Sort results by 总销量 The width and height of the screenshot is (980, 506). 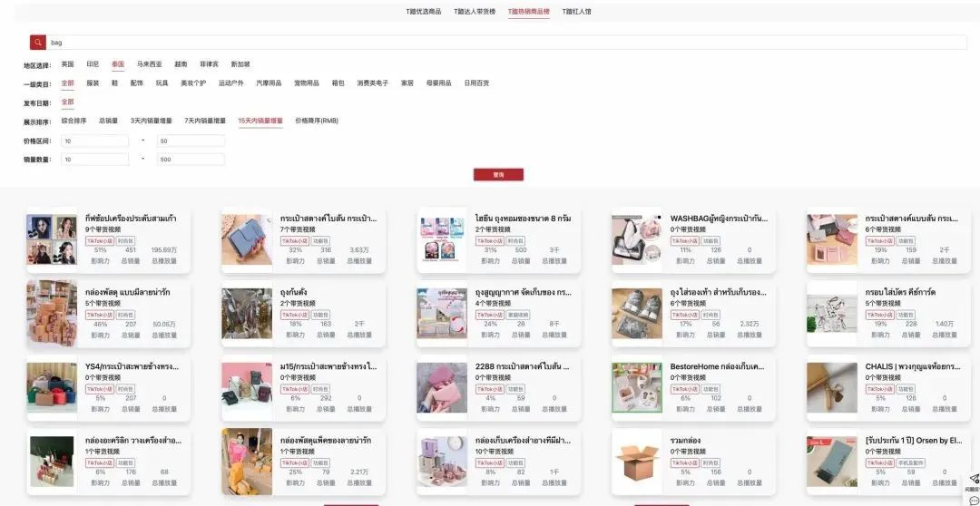click(x=108, y=120)
